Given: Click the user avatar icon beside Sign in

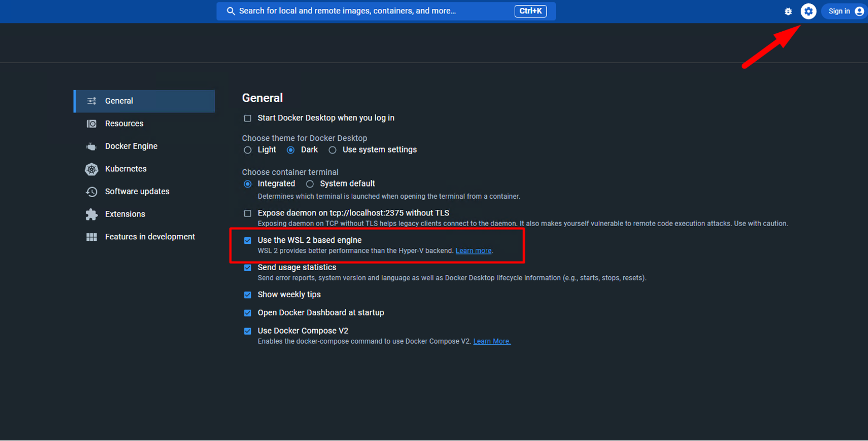Looking at the screenshot, I should (859, 11).
